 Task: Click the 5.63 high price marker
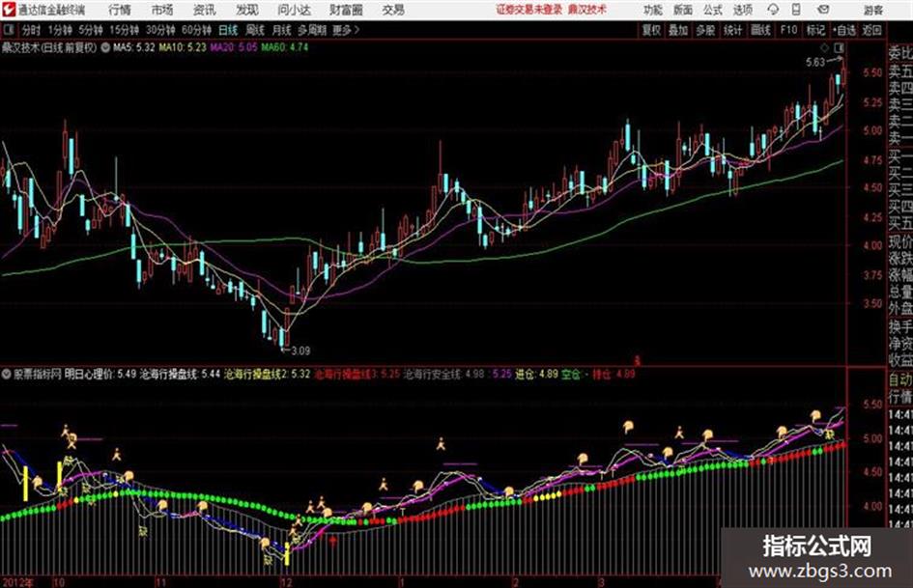[x=815, y=62]
